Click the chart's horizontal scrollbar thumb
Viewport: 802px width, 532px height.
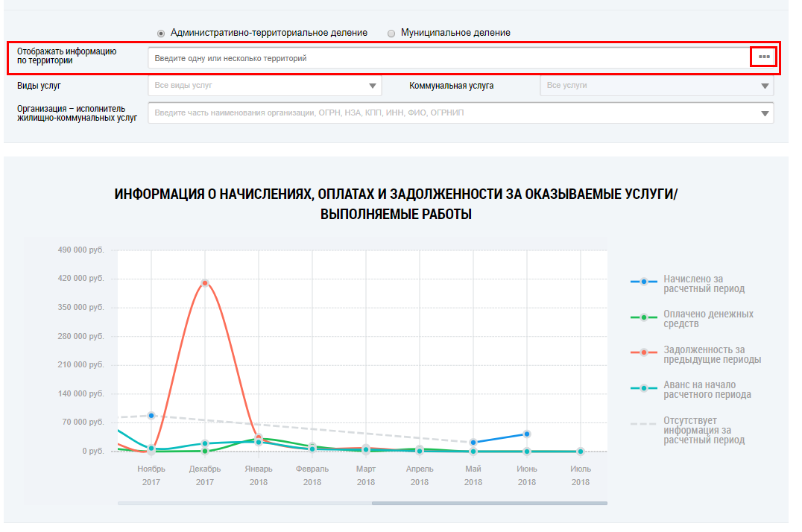(x=489, y=504)
